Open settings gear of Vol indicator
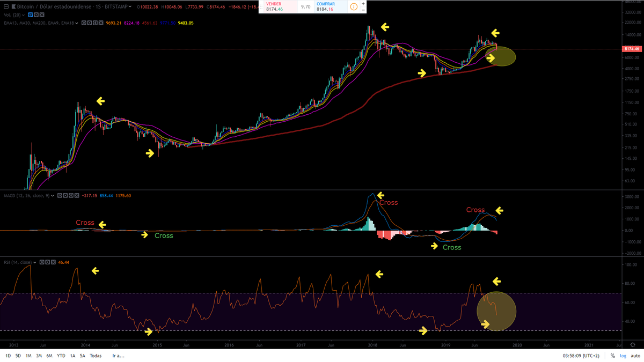This screenshot has width=644, height=362. (36, 15)
